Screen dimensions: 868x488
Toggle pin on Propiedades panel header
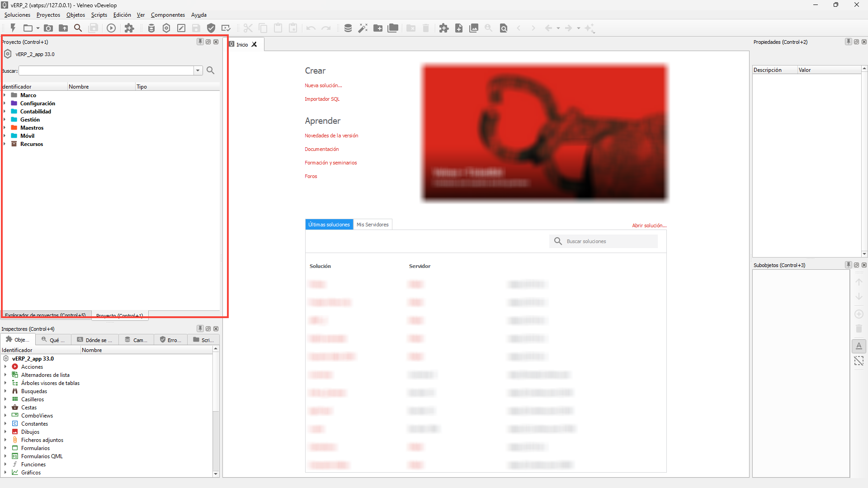849,42
